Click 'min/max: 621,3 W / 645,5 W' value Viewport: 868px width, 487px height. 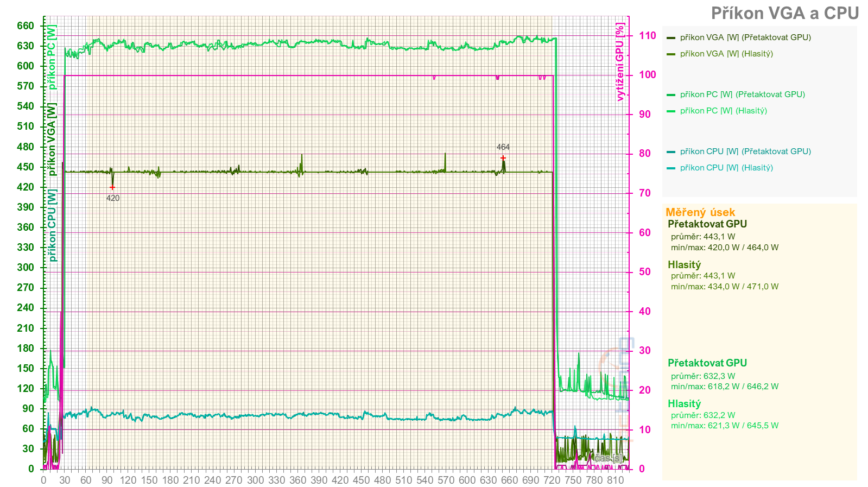pyautogui.click(x=725, y=426)
